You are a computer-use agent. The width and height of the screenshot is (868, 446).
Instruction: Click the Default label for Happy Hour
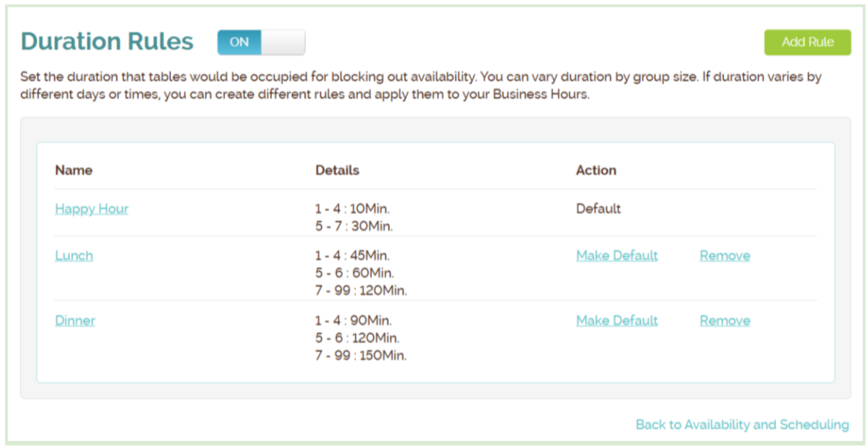[598, 209]
